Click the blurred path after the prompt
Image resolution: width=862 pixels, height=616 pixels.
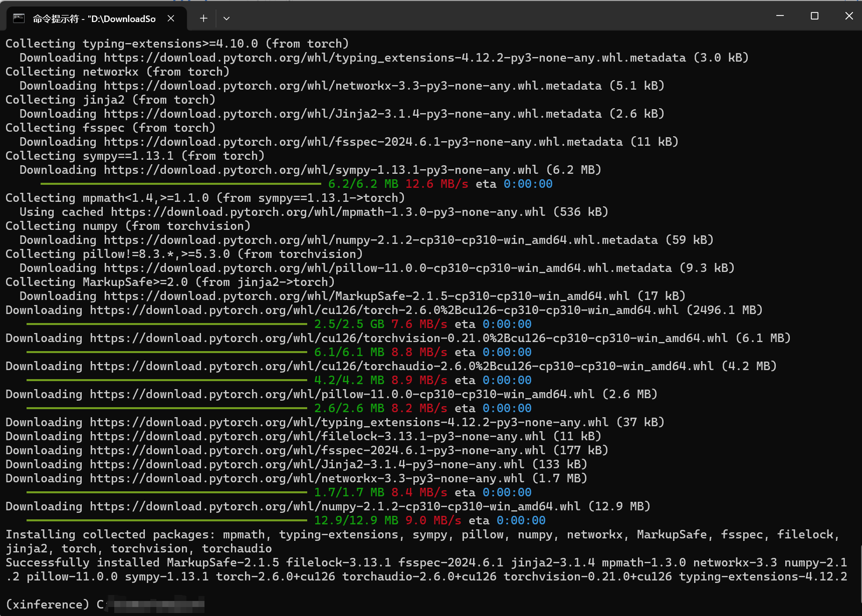click(155, 604)
